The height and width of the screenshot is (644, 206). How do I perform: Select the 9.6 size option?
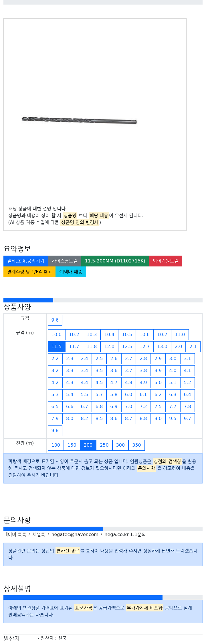tap(55, 320)
